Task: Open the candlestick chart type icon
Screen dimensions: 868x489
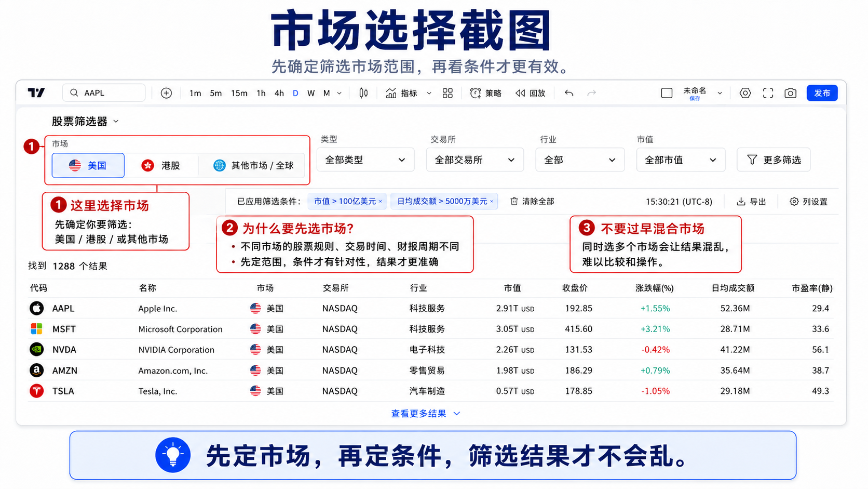Action: [363, 93]
